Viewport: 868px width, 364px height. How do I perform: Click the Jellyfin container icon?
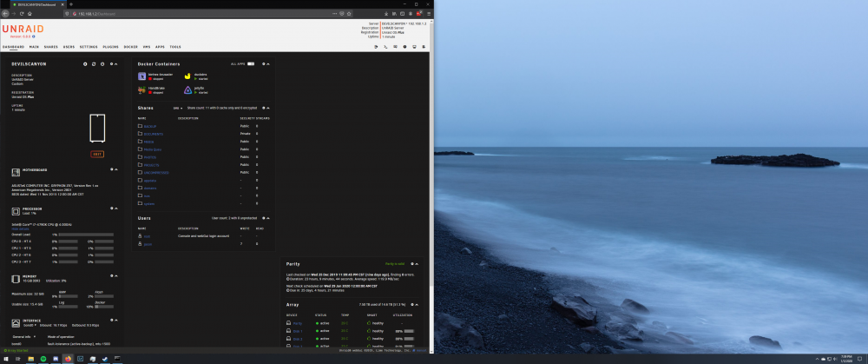click(187, 90)
